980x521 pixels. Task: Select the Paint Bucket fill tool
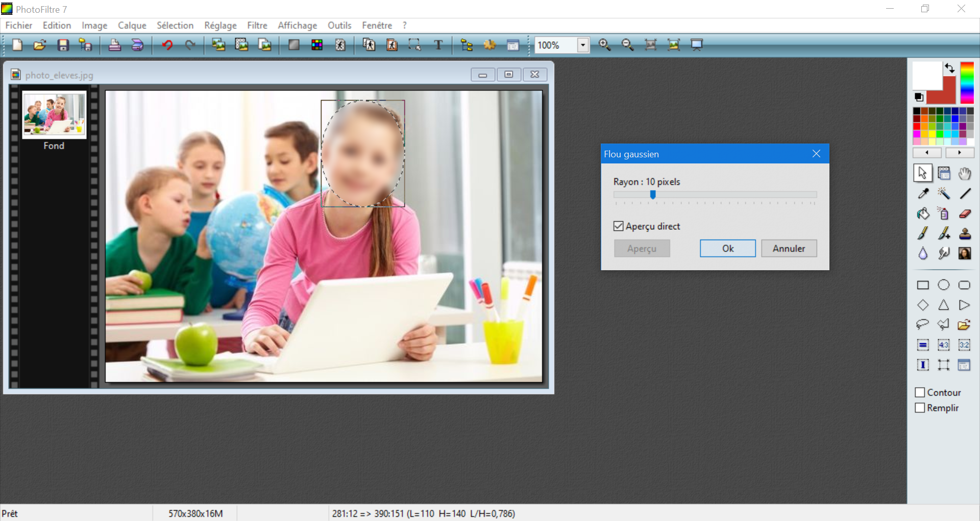[923, 214]
